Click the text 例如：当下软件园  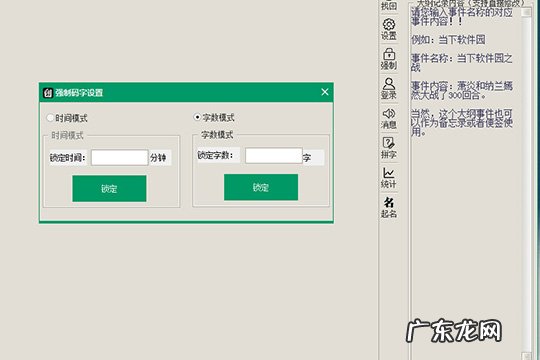click(448, 40)
